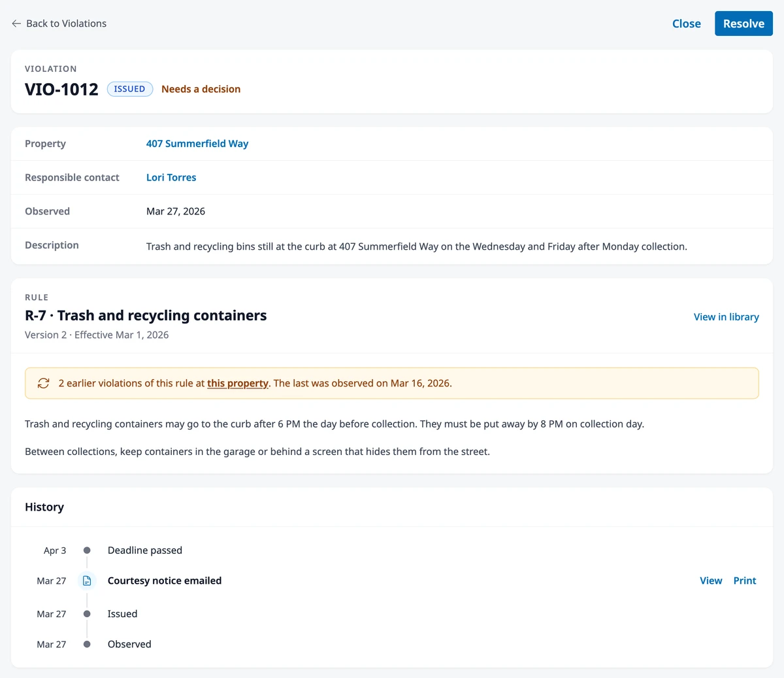Click the Responsible contact label

pyautogui.click(x=72, y=177)
